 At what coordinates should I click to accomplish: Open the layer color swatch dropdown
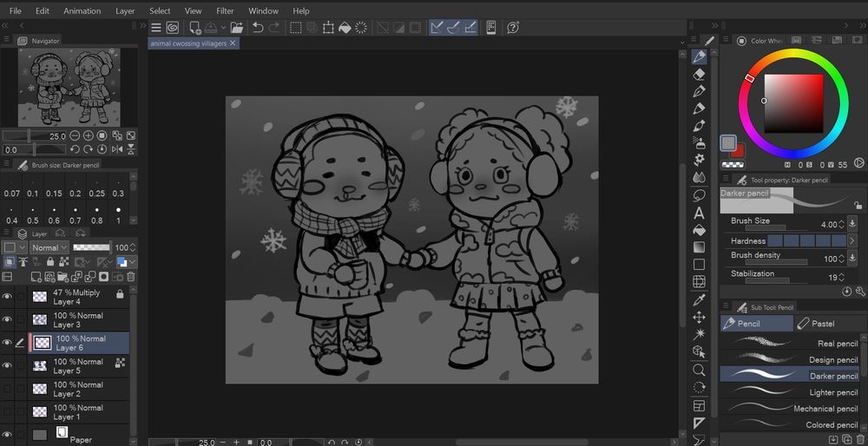[126, 262]
